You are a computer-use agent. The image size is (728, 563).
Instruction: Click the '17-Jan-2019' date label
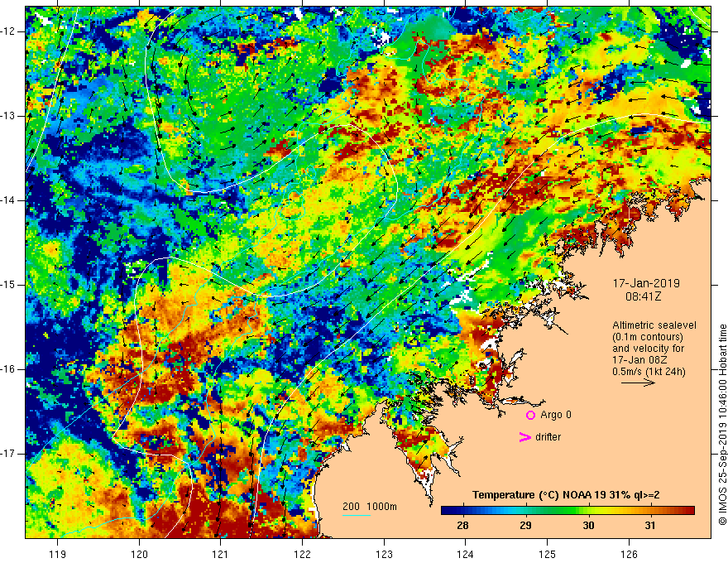646,283
